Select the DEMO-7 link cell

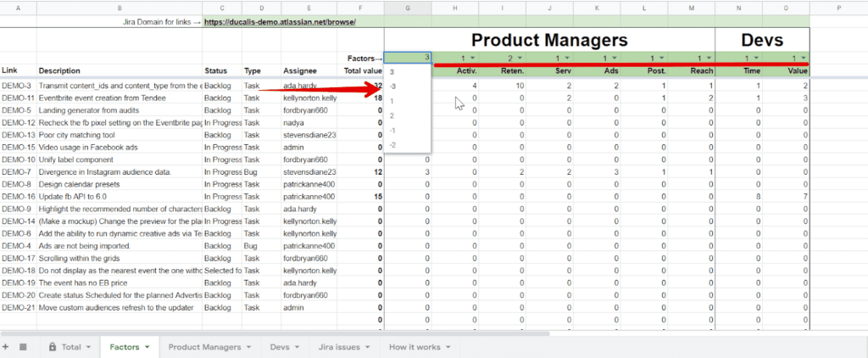point(17,172)
